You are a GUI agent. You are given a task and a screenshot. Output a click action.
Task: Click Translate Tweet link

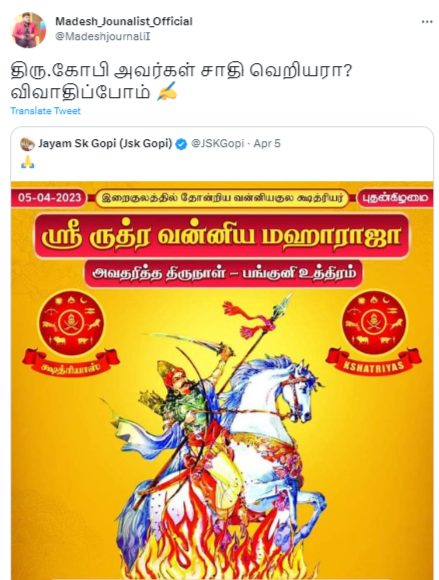pos(45,111)
